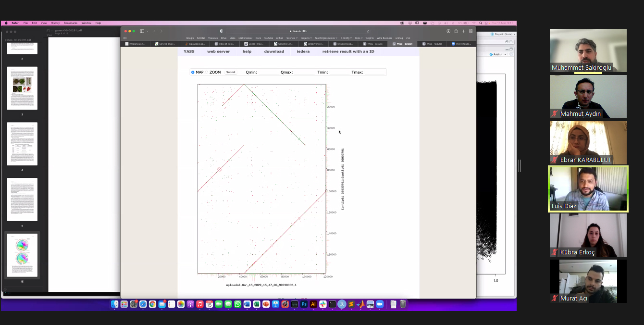Open Safari downloads icon

[x=448, y=31]
